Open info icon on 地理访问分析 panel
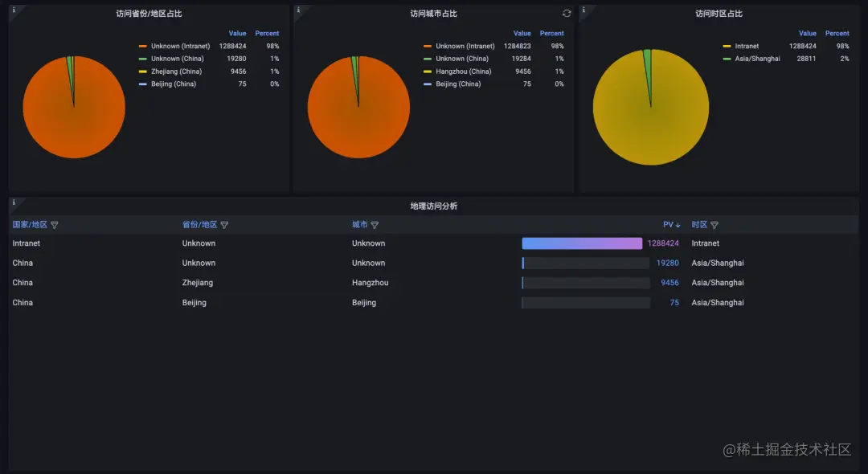 14,202
